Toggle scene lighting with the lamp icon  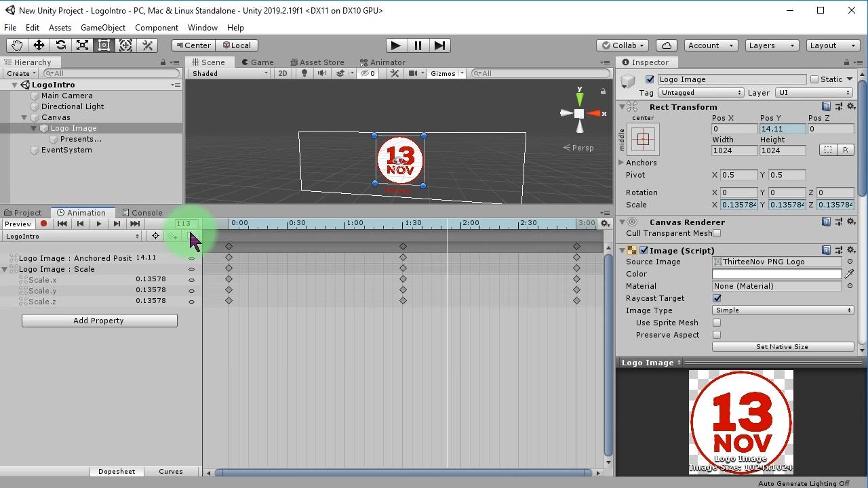pyautogui.click(x=304, y=73)
